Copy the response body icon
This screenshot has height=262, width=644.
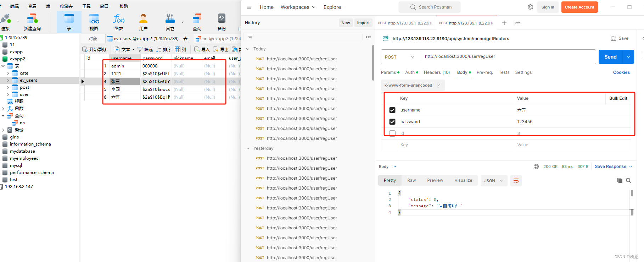[x=620, y=180]
